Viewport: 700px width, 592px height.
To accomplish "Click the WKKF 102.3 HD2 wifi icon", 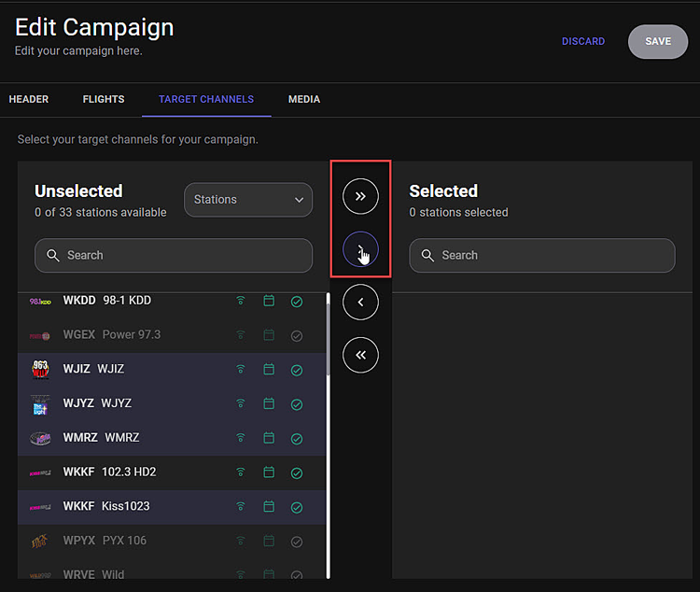I will coord(241,472).
